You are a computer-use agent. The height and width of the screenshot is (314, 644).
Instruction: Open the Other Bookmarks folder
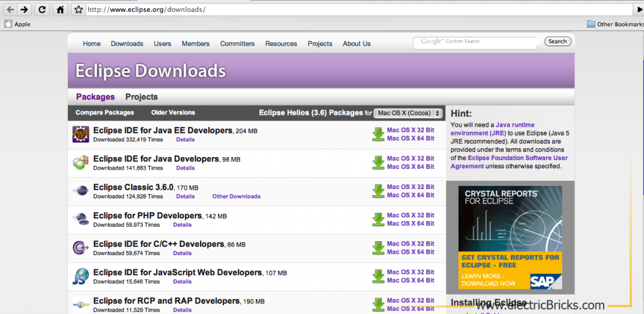615,24
